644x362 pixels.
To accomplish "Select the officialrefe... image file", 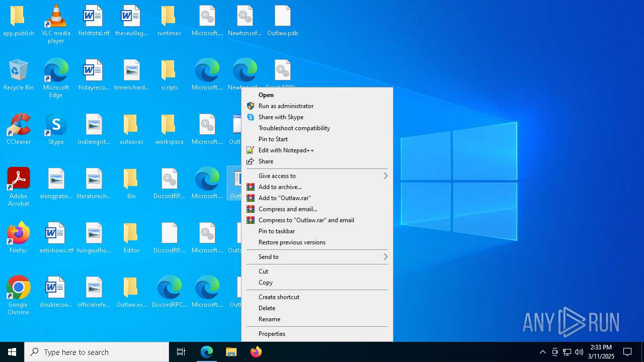I will [x=94, y=288].
